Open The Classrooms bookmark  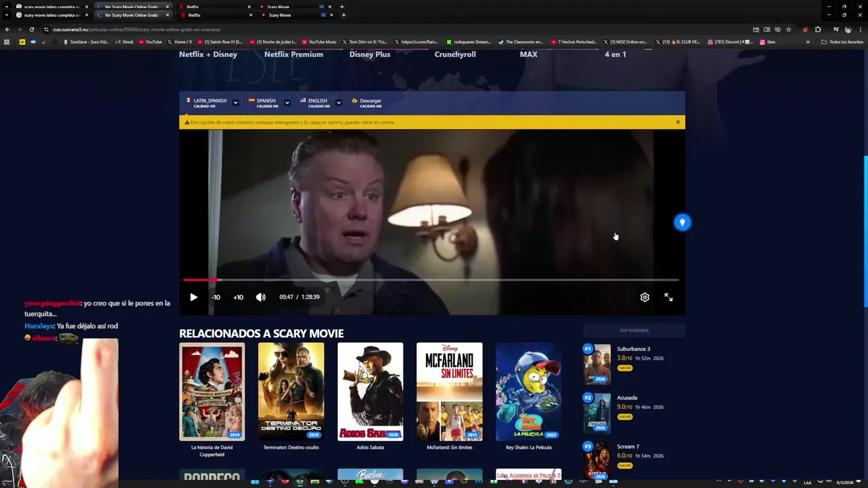pyautogui.click(x=521, y=42)
